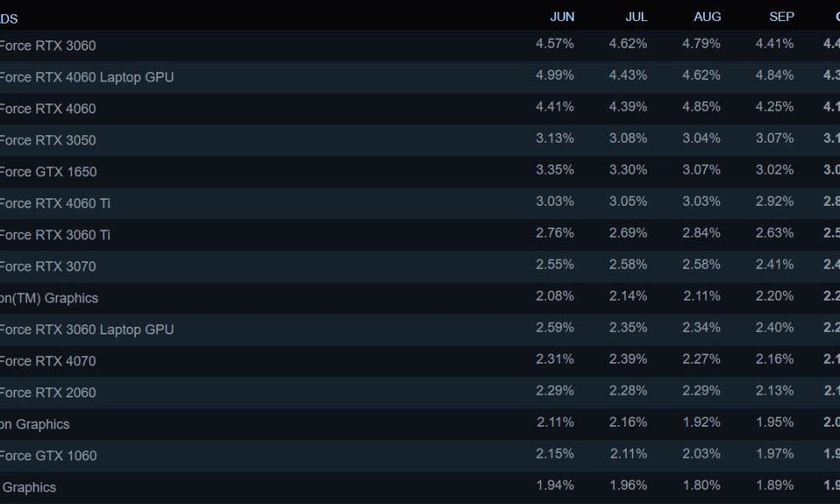Select the GTX 1650 row label
840x504 pixels.
[x=48, y=172]
